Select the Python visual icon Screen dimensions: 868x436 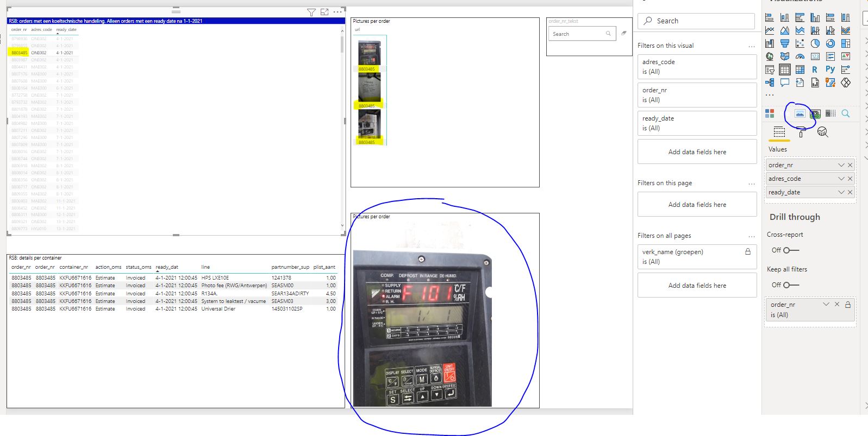point(830,69)
